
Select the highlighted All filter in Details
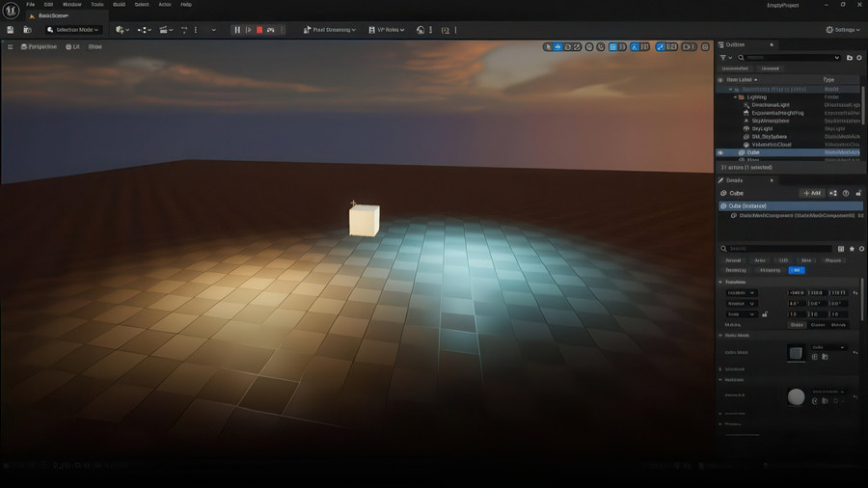click(796, 271)
